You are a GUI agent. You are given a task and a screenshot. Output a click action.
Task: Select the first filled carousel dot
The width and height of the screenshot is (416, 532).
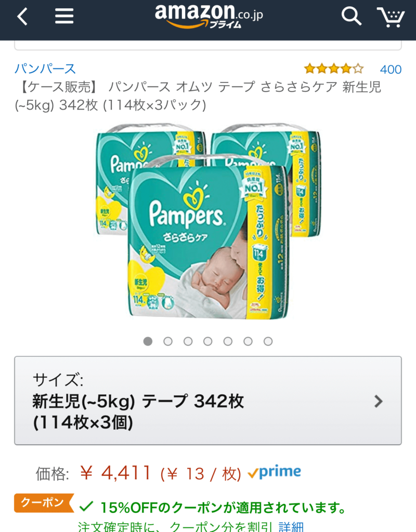point(148,341)
